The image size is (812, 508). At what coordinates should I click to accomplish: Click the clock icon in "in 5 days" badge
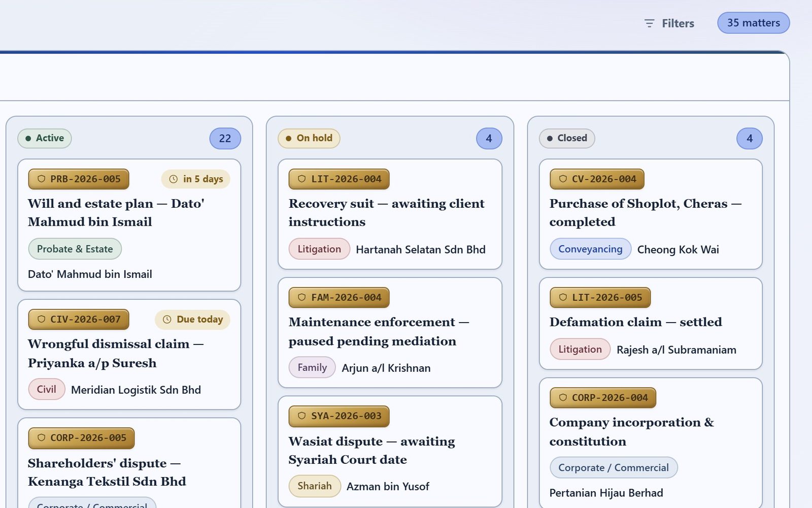pos(174,179)
